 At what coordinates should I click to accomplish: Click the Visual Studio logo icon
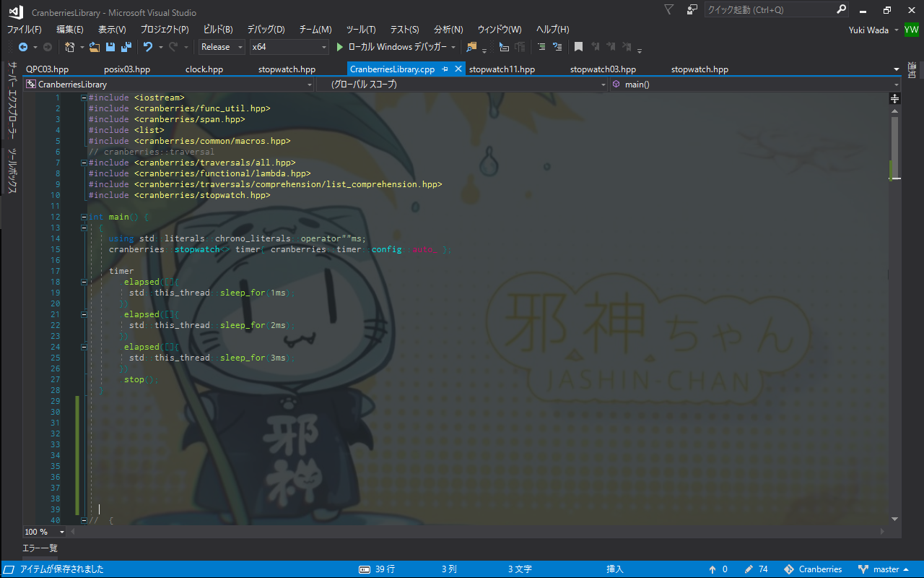[x=15, y=11]
